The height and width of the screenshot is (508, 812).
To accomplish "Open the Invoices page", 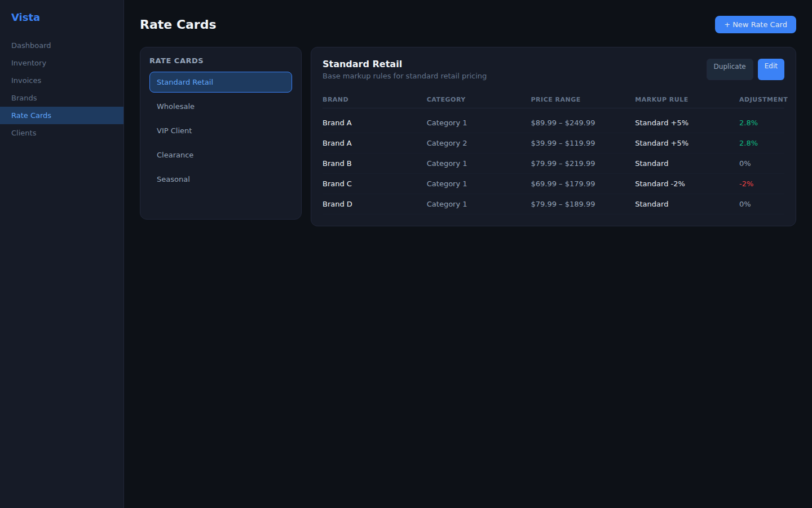I will [x=26, y=80].
